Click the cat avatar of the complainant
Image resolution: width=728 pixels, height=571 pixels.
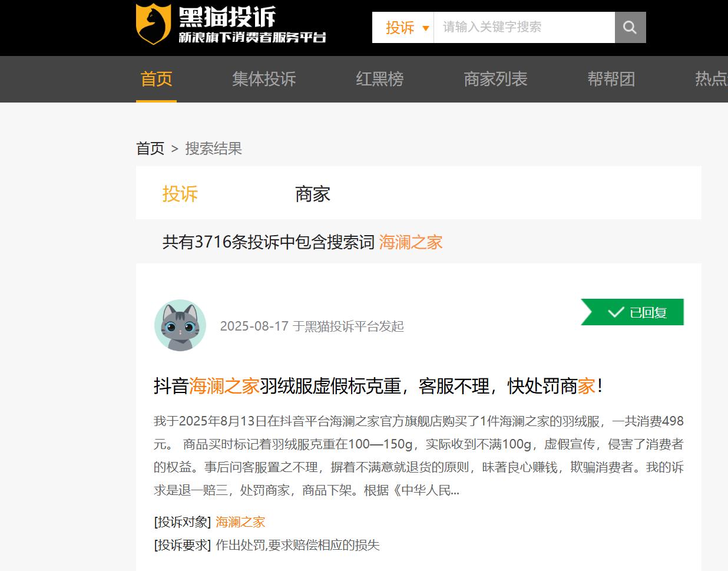(x=180, y=326)
